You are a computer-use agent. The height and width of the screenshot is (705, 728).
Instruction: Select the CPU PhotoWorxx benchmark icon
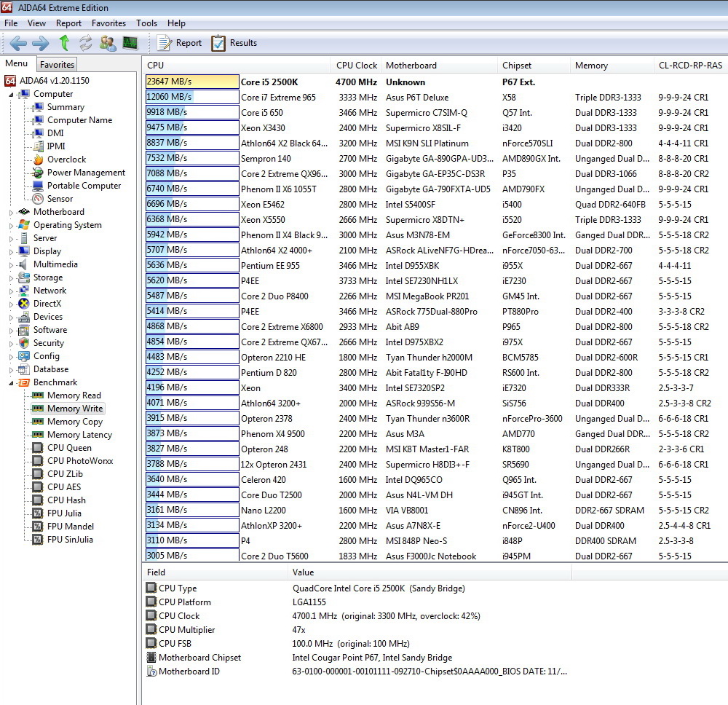point(38,461)
